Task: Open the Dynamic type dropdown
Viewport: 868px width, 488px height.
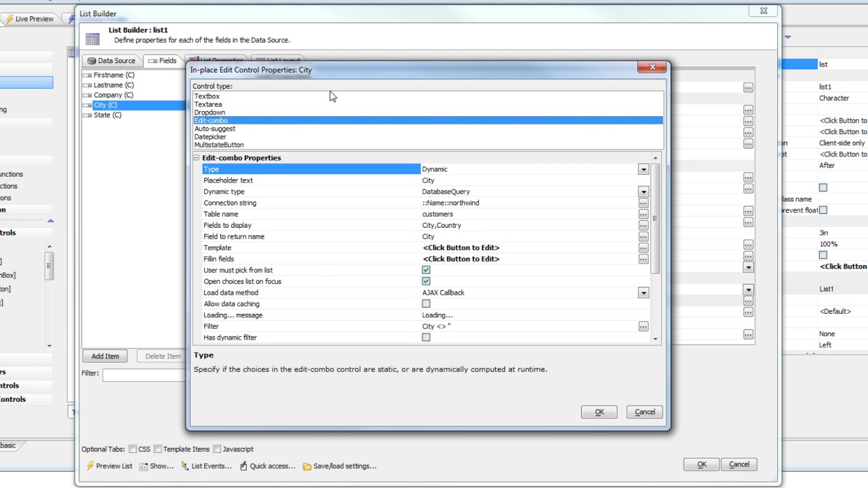Action: (643, 192)
